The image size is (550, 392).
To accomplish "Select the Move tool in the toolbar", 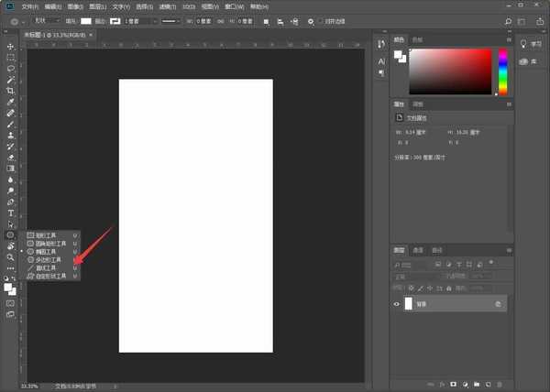I will [x=11, y=46].
